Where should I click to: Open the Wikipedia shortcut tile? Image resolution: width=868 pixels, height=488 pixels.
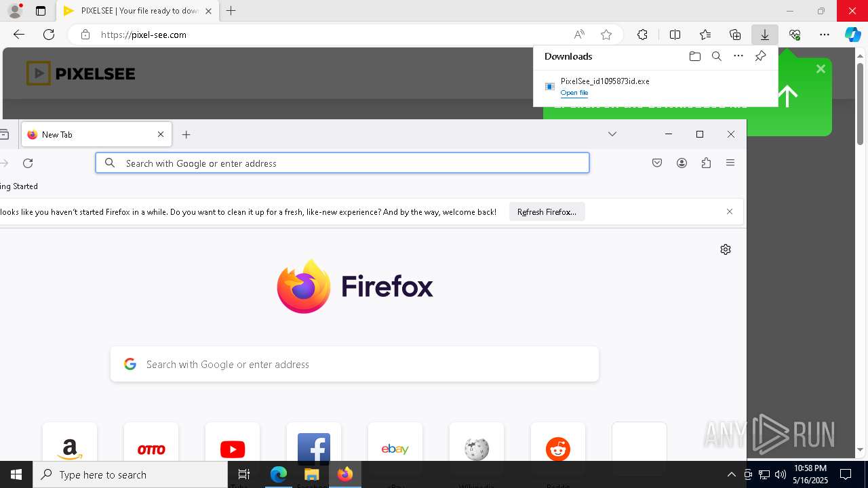click(x=477, y=449)
